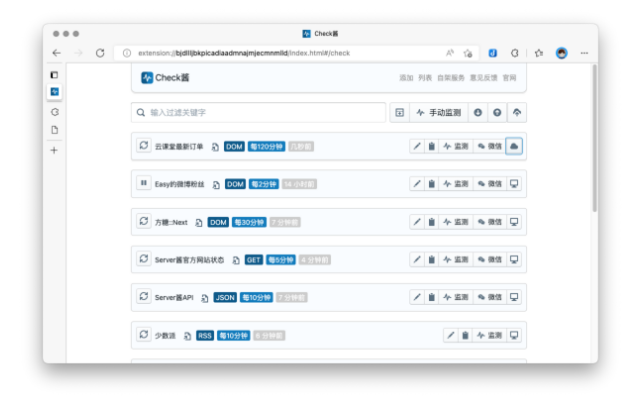Image resolution: width=640 pixels, height=400 pixels.
Task: Click the GET type badge on Server酱官方网站状态
Action: pyautogui.click(x=253, y=260)
